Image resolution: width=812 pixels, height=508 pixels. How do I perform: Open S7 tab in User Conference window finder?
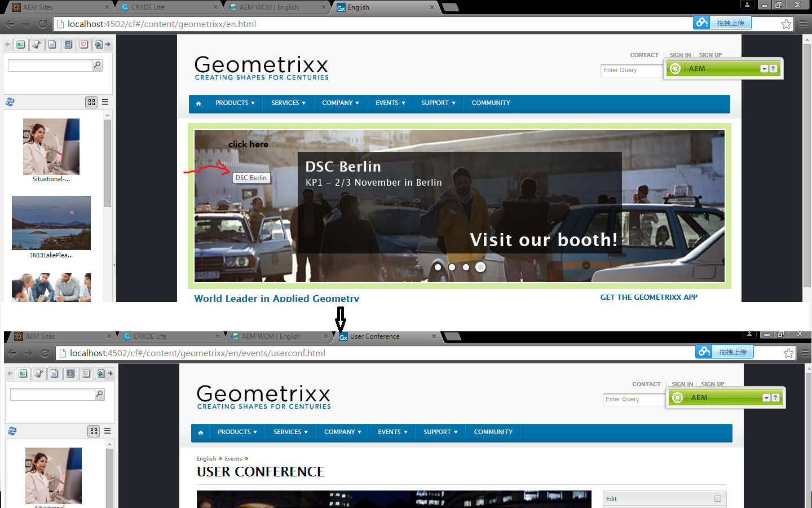pos(86,374)
